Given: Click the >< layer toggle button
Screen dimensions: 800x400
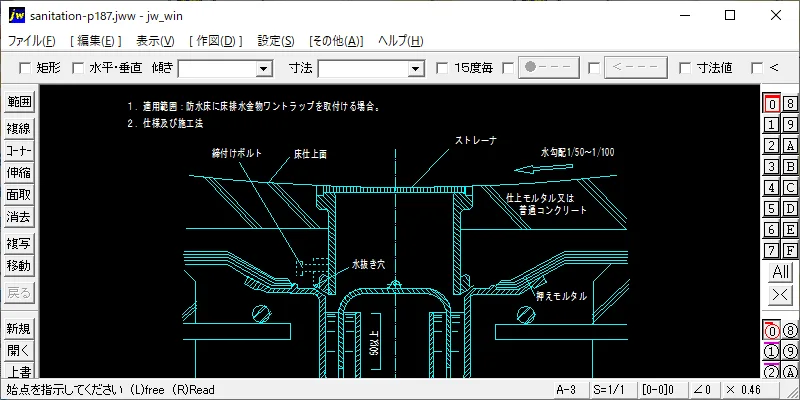Looking at the screenshot, I should (x=781, y=295).
